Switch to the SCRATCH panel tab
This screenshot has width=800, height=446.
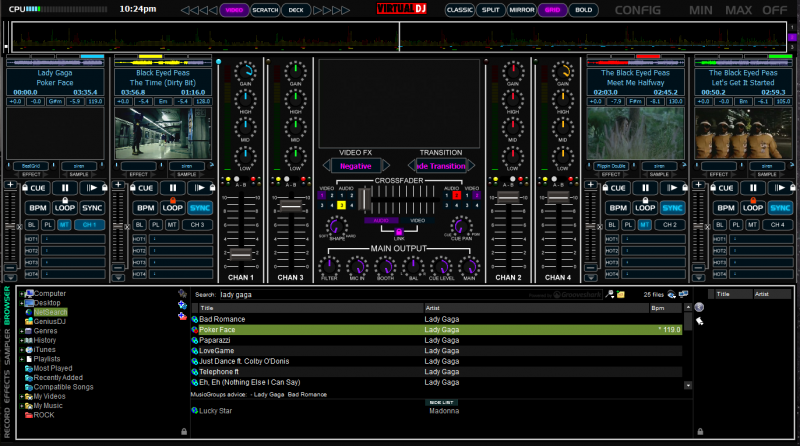(x=265, y=10)
